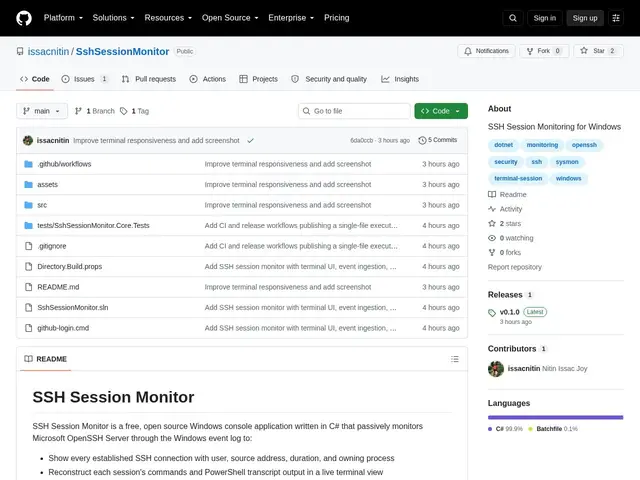Open Security and quality tab
The height and width of the screenshot is (480, 640).
click(x=329, y=79)
